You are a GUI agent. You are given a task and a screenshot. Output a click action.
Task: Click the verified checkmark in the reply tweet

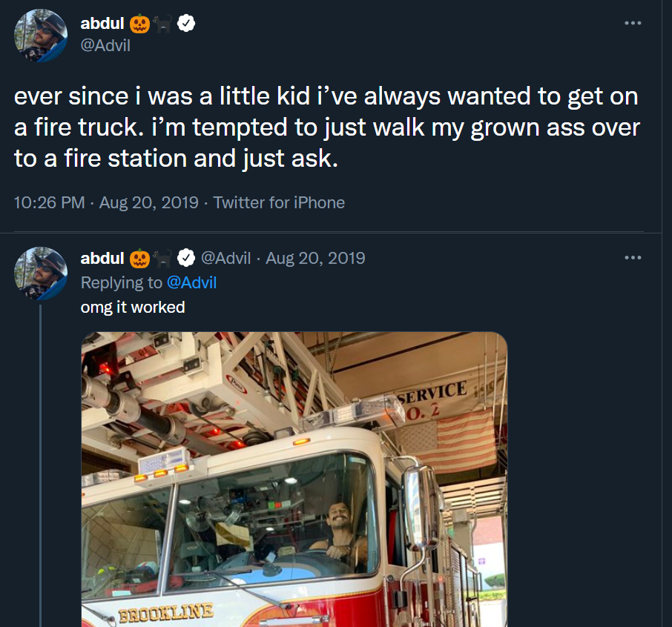[x=185, y=258]
